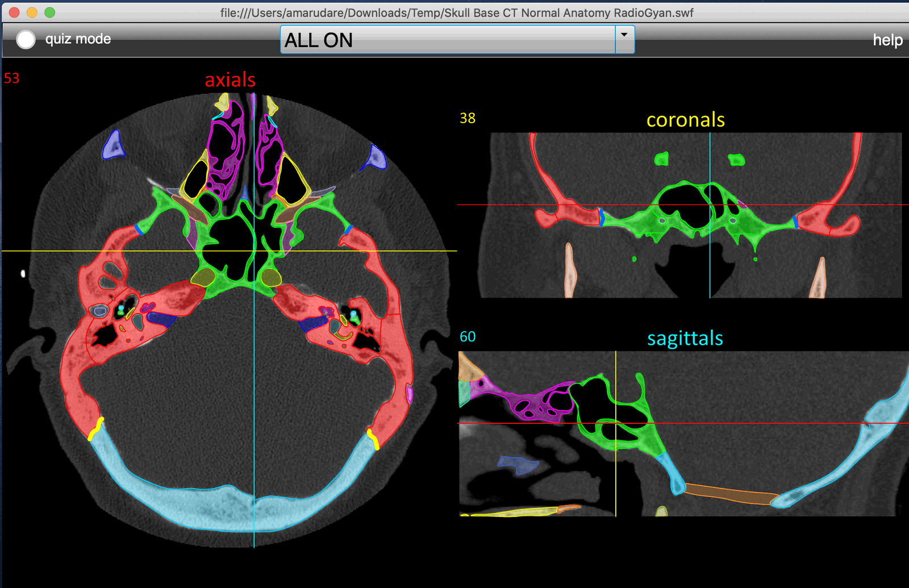The height and width of the screenshot is (588, 909).
Task: Click the coronal slice number 38
Action: 468,118
